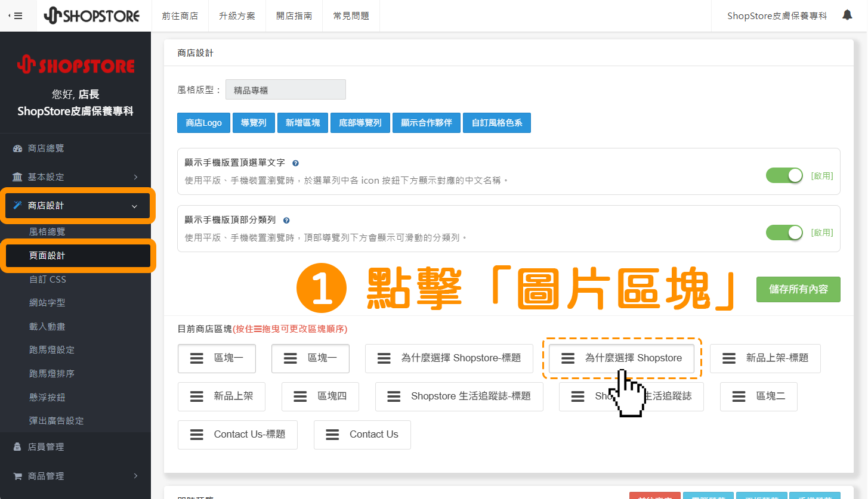Collapse the sidebar with the hamburger icon
Image resolution: width=868 pixels, height=499 pixels.
16,16
